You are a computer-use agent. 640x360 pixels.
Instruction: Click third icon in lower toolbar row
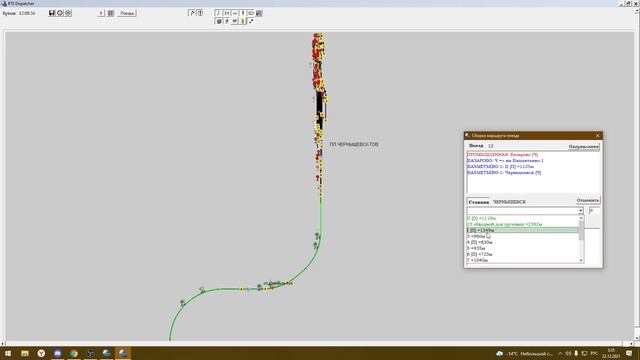tap(235, 21)
